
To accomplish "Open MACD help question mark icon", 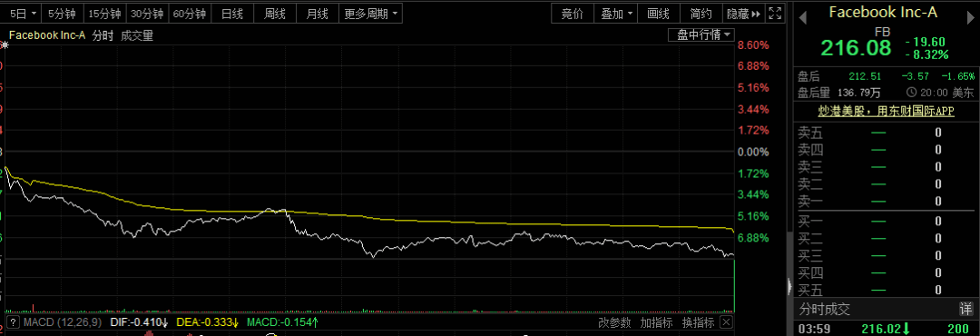I will pyautogui.click(x=12, y=322).
